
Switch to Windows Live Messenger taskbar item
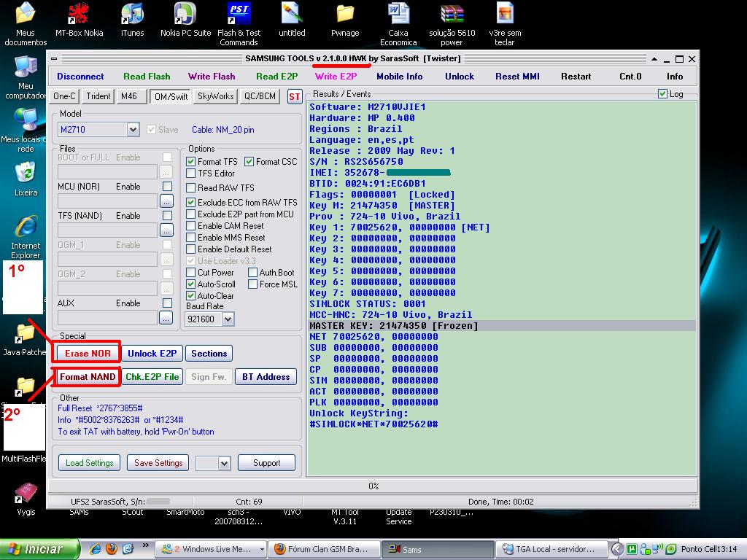pyautogui.click(x=212, y=550)
